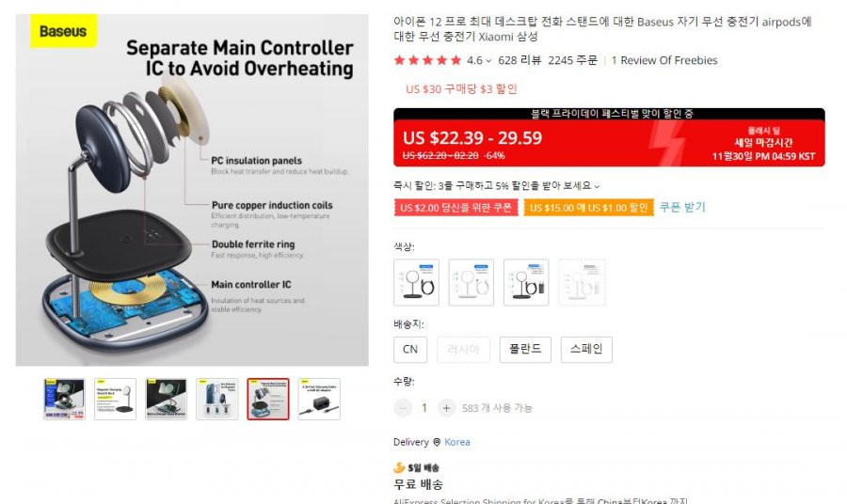
Task: Open the 1 Review Of Freebies link
Action: pyautogui.click(x=664, y=60)
